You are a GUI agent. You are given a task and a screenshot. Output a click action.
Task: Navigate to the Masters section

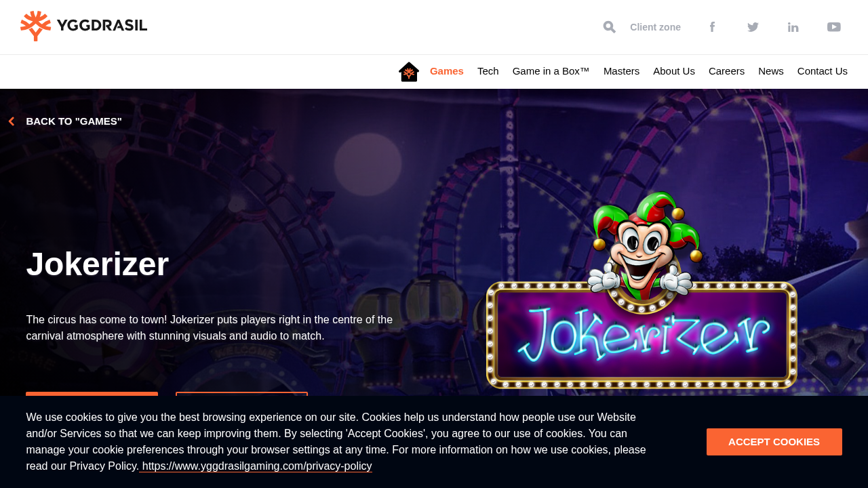[621, 70]
